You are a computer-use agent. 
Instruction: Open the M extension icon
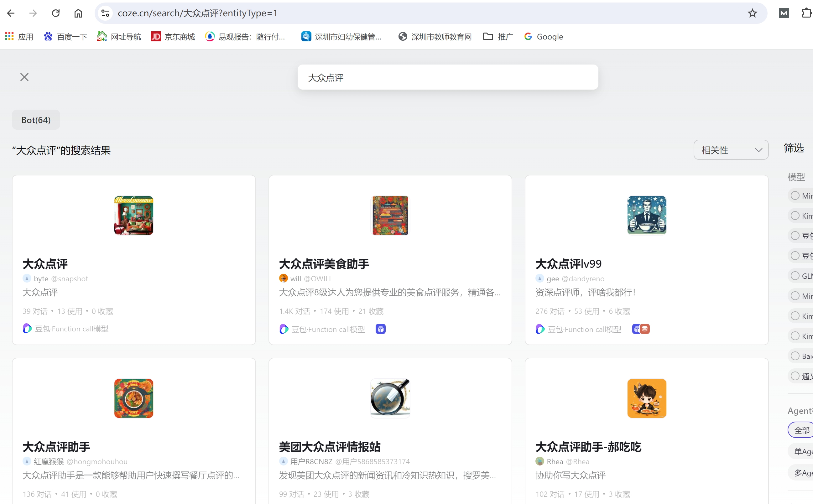(x=784, y=13)
